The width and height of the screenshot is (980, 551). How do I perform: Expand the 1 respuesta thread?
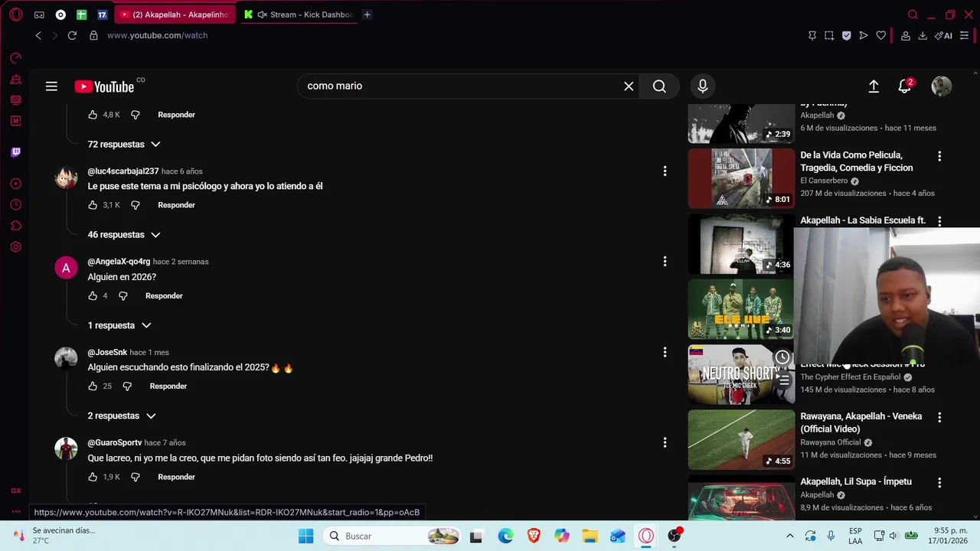119,326
